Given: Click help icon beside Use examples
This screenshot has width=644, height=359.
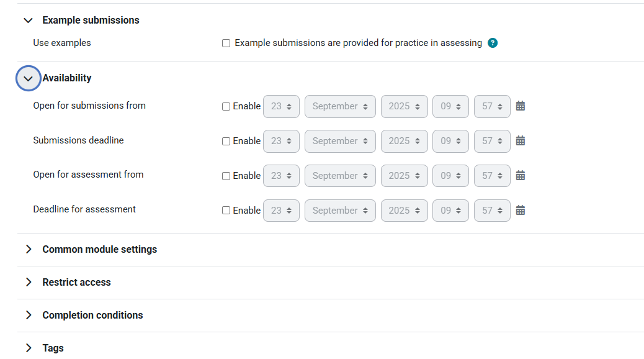Looking at the screenshot, I should (493, 43).
